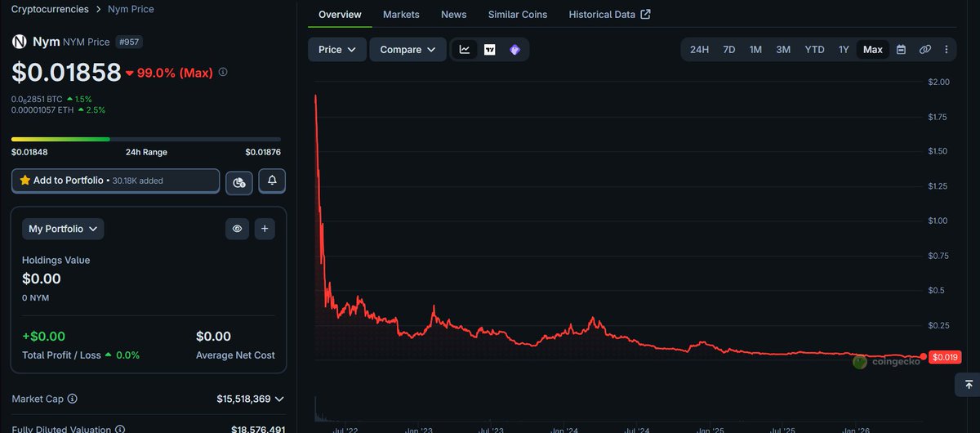980x433 pixels.
Task: Select Max time range
Action: coord(873,50)
